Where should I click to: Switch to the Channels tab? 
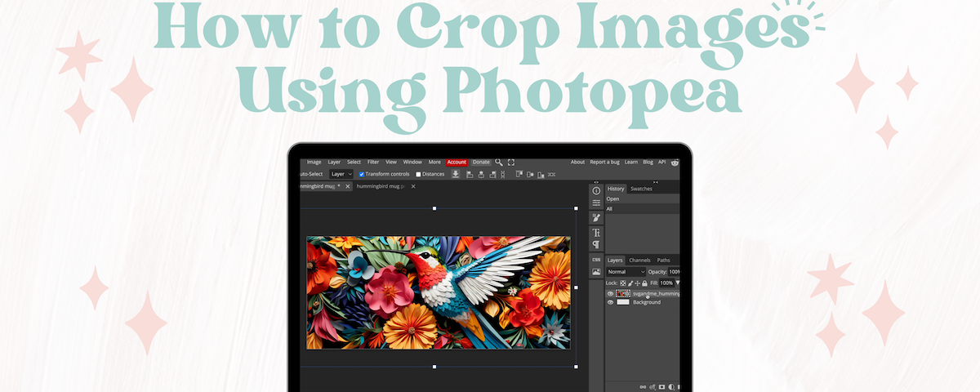[x=639, y=260]
